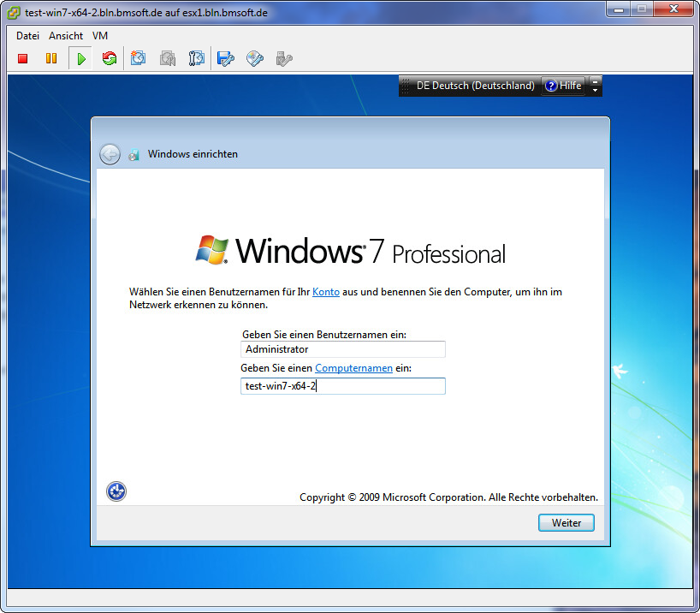Click the computer name field with test-win7-x64-2
The width and height of the screenshot is (700, 613).
343,386
